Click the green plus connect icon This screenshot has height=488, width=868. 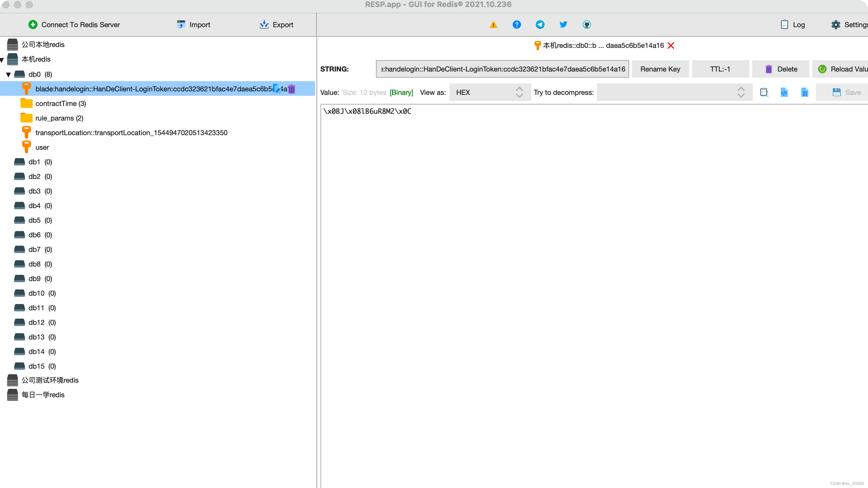click(x=33, y=25)
